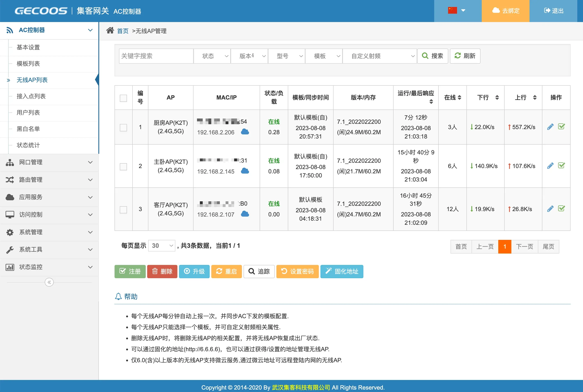Check the box for 厨房AP row
This screenshot has width=583, height=392.
[123, 127]
